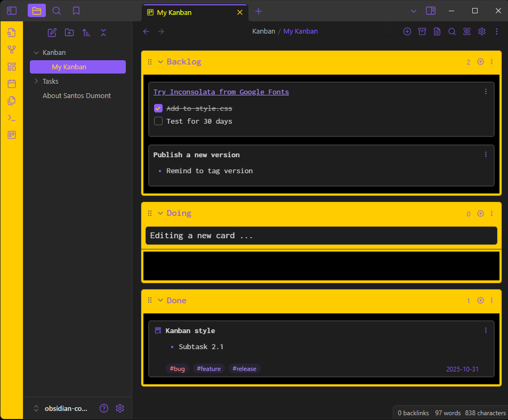
Task: Click the #release tag
Action: click(x=244, y=368)
